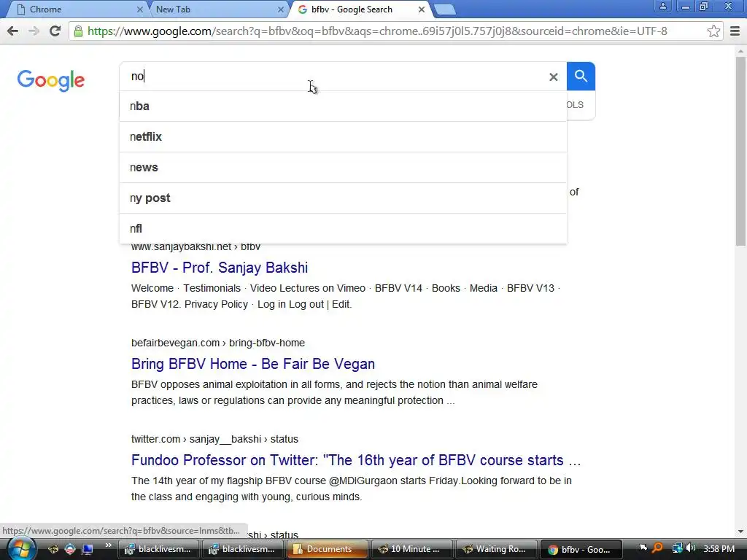Screen dimensions: 747x560
Task: Open the second blacklivesm... taskbar button
Action: (241, 549)
